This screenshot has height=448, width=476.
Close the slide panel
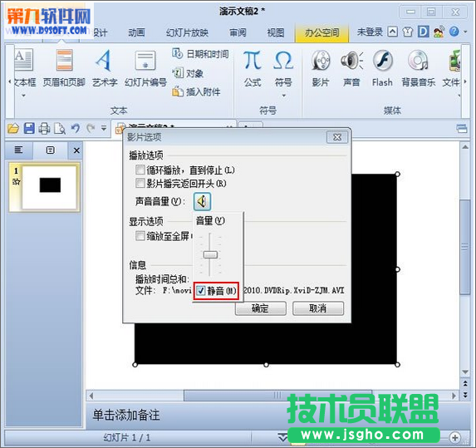click(x=76, y=150)
